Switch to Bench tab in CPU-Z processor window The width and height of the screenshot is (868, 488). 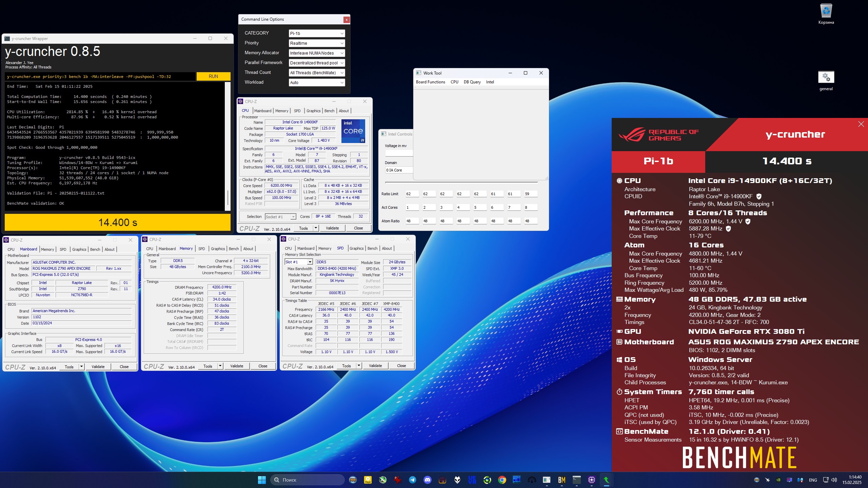pos(329,111)
